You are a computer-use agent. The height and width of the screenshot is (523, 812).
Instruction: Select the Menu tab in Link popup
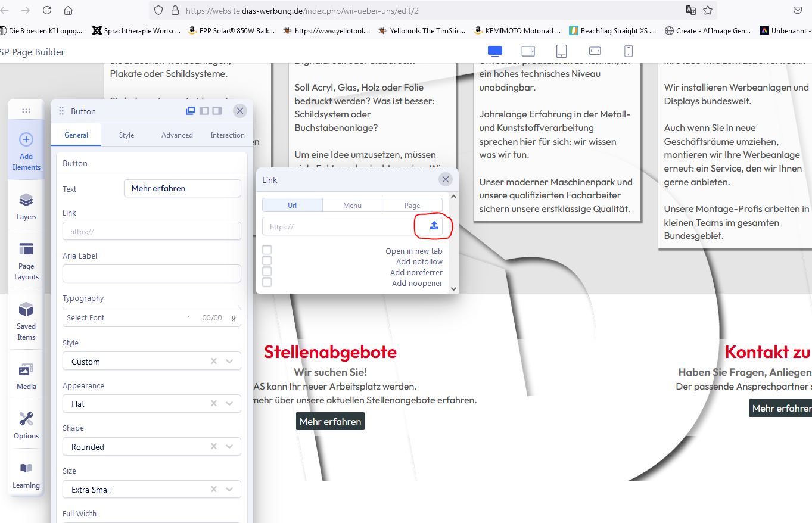coord(352,206)
